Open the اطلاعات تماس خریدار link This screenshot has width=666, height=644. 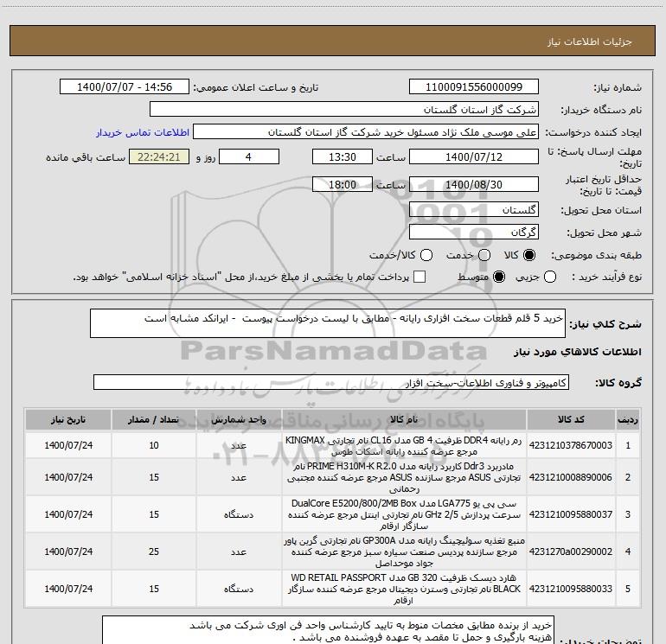(143, 132)
